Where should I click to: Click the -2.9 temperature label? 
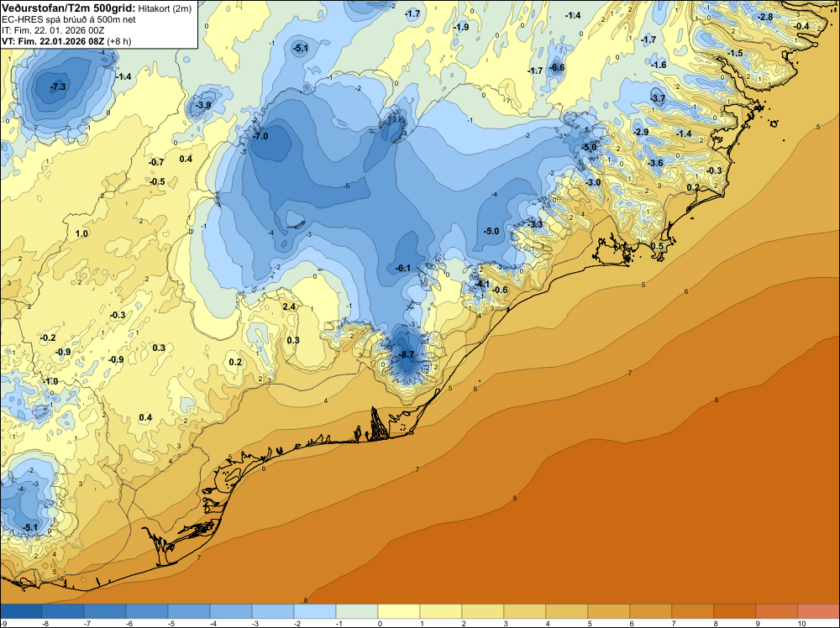(x=641, y=133)
